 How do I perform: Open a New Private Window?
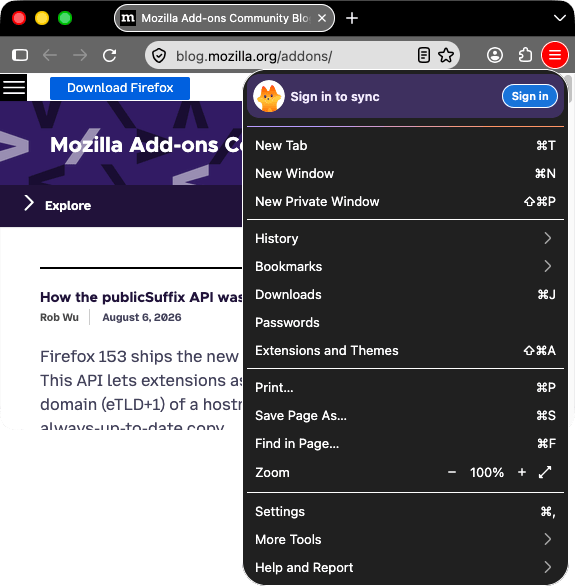click(x=405, y=201)
